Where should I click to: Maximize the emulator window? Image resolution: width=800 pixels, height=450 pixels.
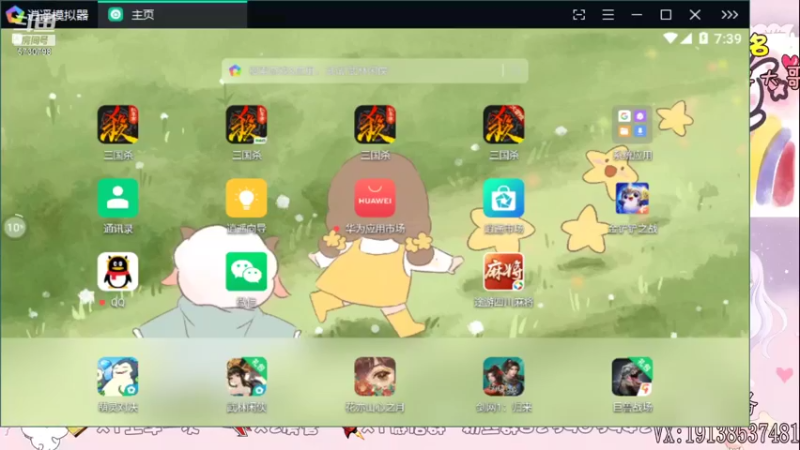click(x=666, y=15)
